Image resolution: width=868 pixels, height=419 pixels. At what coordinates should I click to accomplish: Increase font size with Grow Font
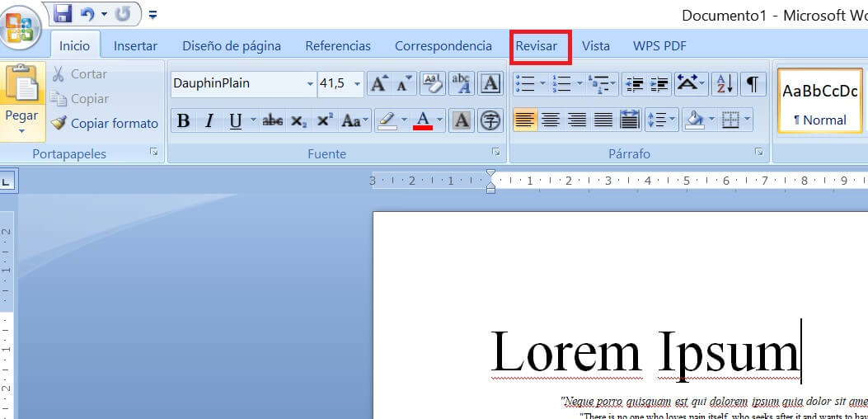pyautogui.click(x=378, y=83)
